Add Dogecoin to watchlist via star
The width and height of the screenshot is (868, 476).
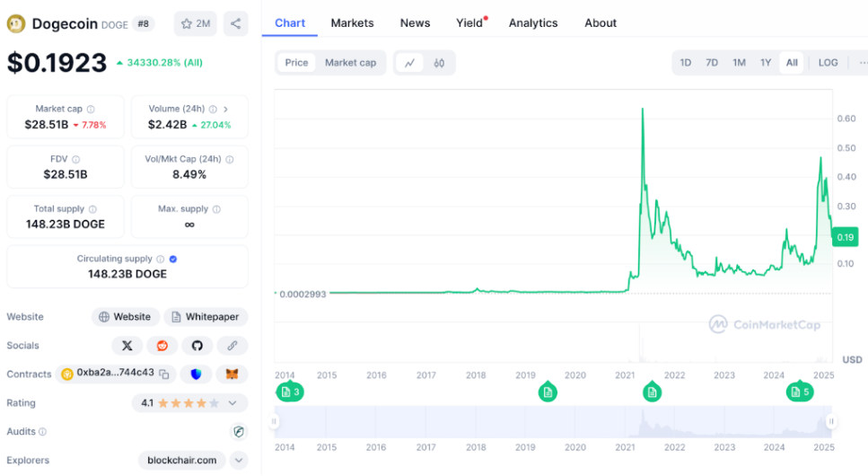point(195,24)
